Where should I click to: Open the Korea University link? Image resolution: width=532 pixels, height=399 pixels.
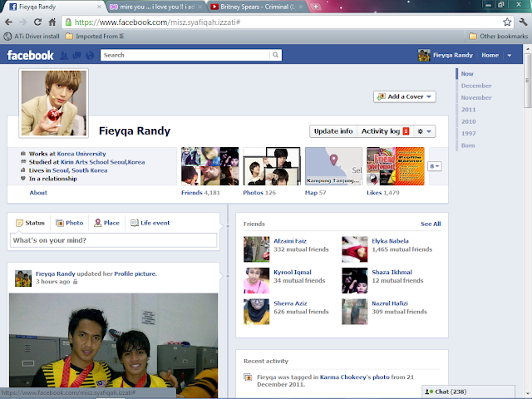[81, 154]
